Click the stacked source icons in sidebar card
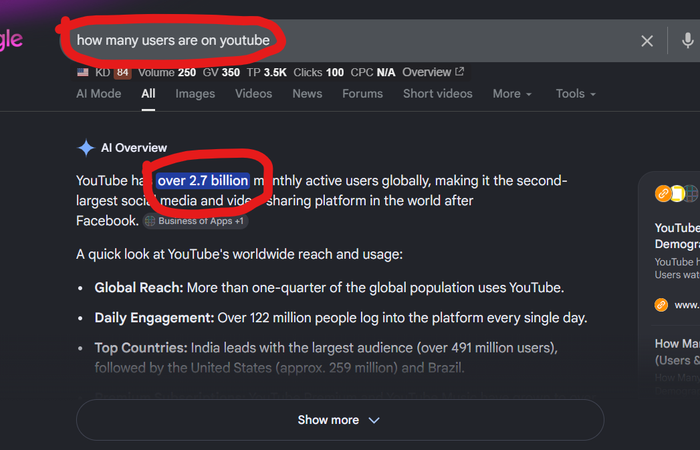The height and width of the screenshot is (450, 700). 676,194
